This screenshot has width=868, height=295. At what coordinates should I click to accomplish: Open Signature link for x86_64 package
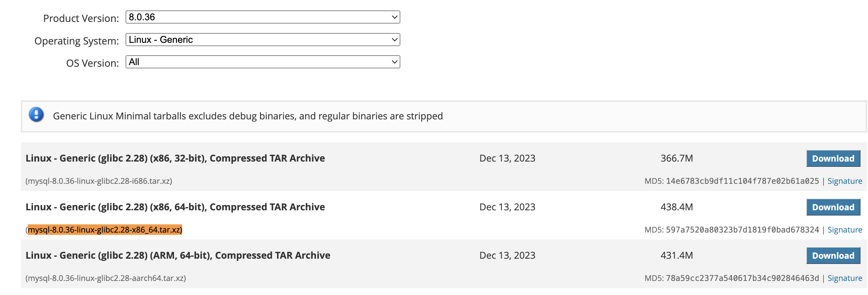point(844,230)
